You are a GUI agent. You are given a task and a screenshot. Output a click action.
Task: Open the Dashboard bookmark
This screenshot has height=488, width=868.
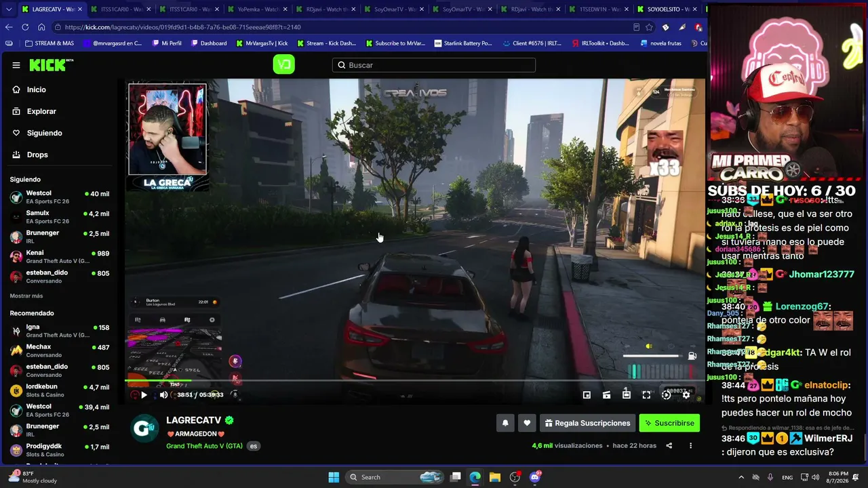209,43
